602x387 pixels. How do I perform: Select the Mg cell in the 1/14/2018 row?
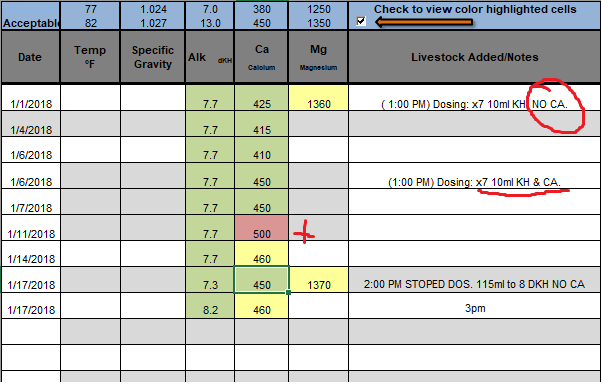(318, 254)
